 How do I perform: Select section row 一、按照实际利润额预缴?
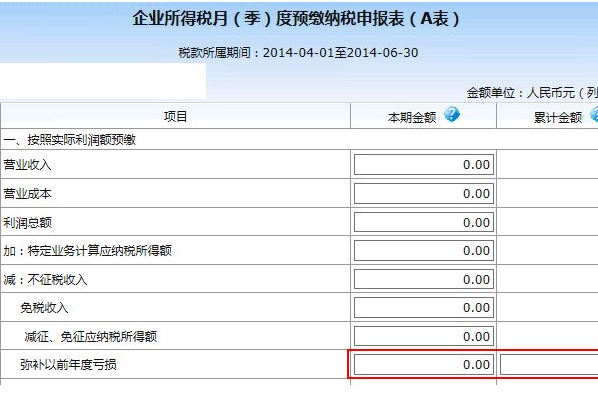click(299, 139)
